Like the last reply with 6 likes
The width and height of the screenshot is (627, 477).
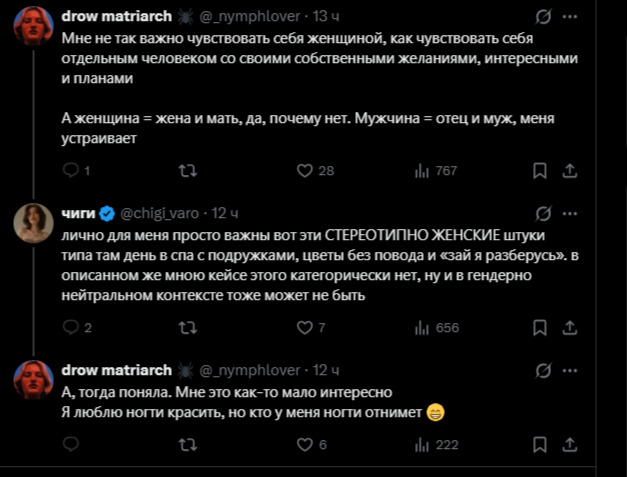tap(304, 444)
